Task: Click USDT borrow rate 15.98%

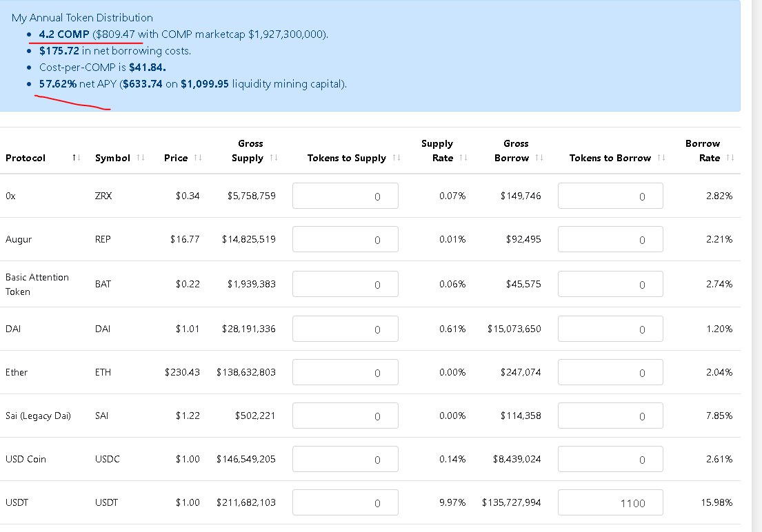Action: pyautogui.click(x=716, y=502)
